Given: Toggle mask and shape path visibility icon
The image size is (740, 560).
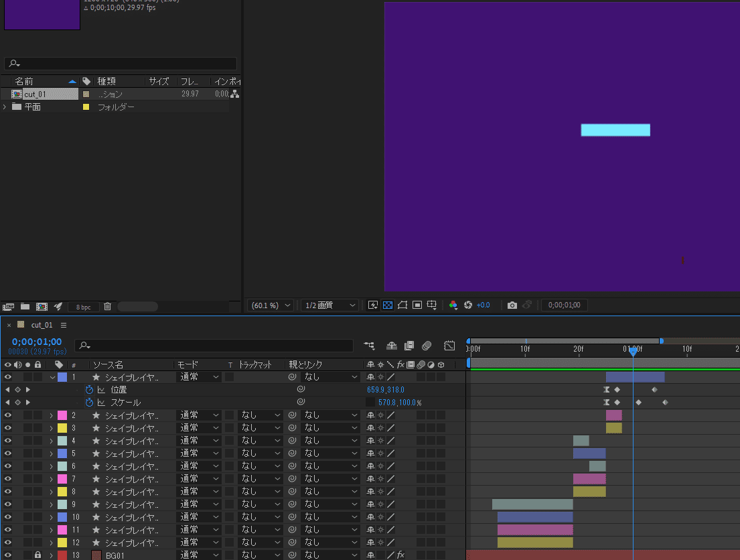Looking at the screenshot, I should click(x=402, y=305).
